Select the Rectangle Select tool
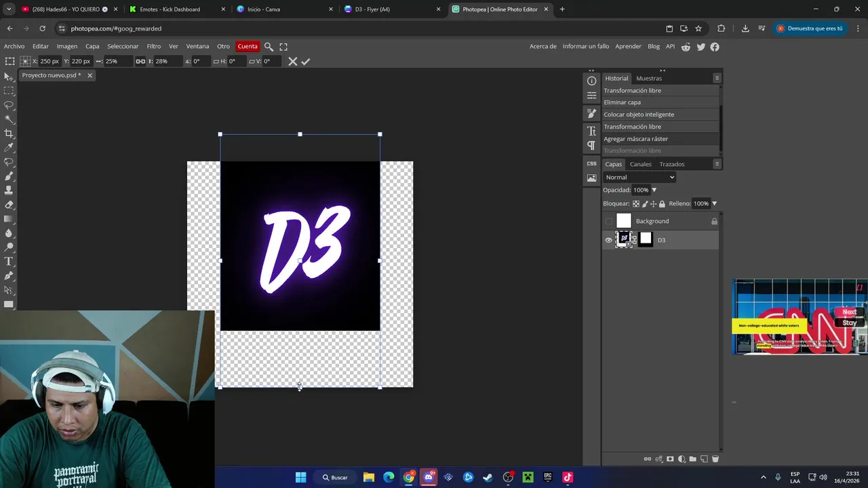Image resolution: width=868 pixels, height=488 pixels. pyautogui.click(x=9, y=91)
